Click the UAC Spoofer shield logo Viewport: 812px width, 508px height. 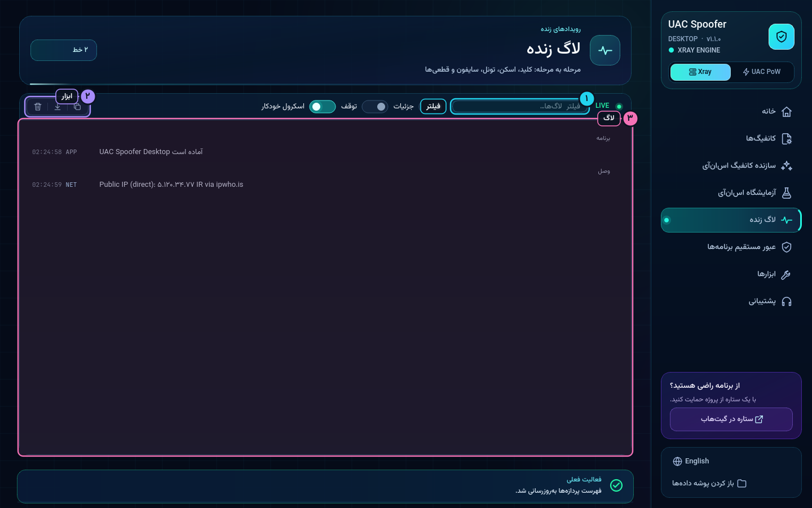click(x=781, y=37)
